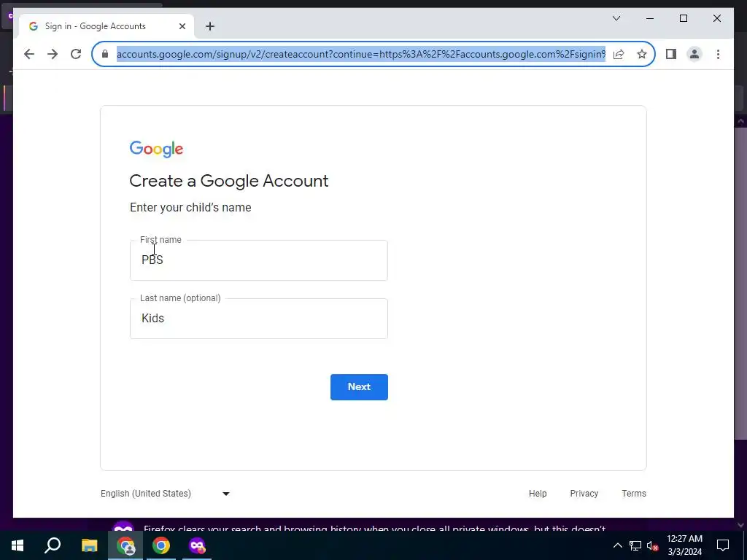747x560 pixels.
Task: Focus the Last name (optional) field
Action: [x=259, y=318]
